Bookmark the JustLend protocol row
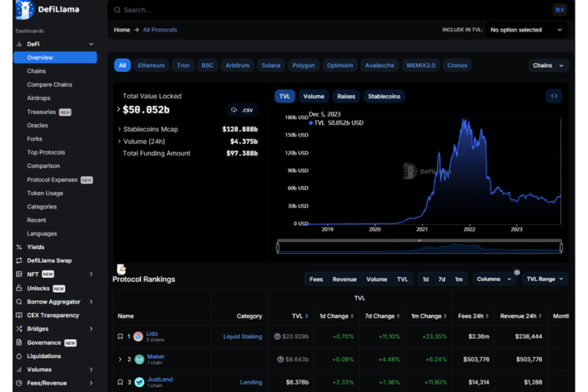The width and height of the screenshot is (588, 392). click(x=120, y=382)
